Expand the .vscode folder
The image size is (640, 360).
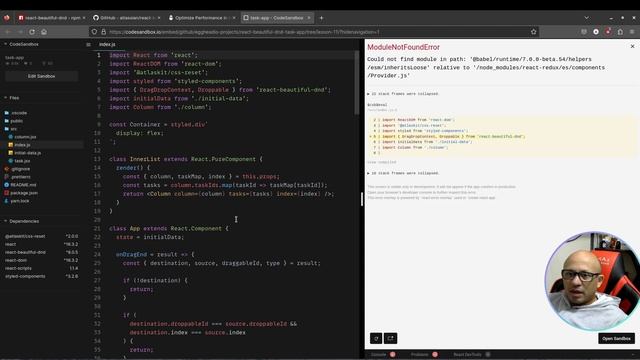pyautogui.click(x=19, y=113)
